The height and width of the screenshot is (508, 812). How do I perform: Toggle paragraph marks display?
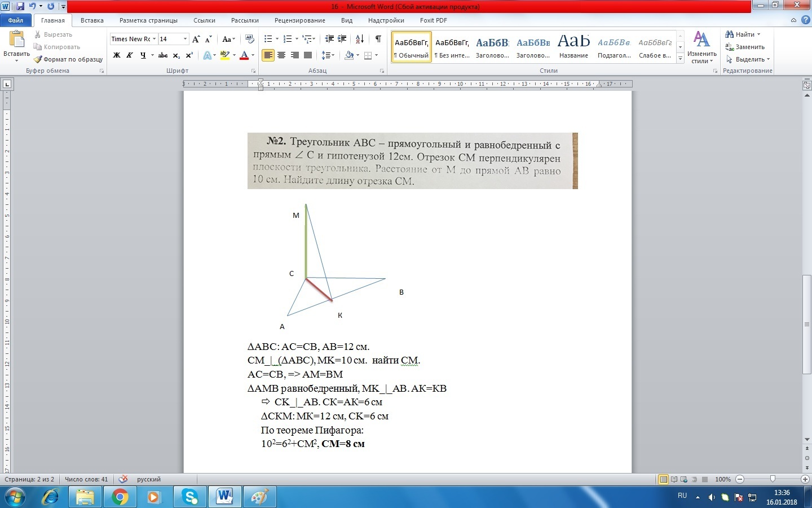click(x=378, y=39)
